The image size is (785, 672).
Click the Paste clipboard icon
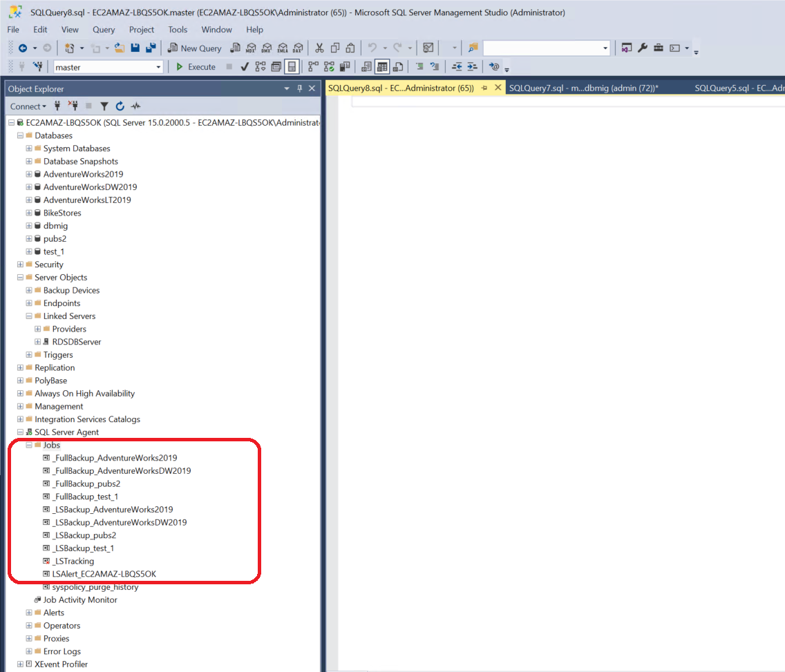350,48
